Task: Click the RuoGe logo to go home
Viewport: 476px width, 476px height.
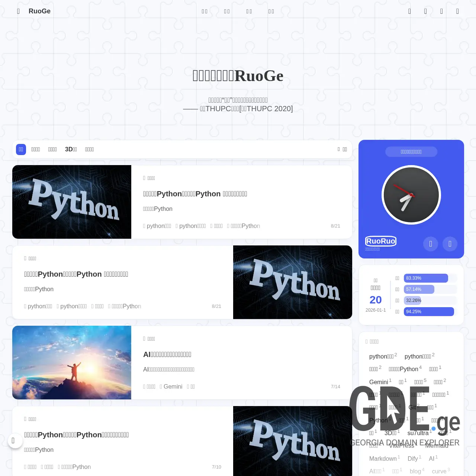Action: [x=39, y=11]
